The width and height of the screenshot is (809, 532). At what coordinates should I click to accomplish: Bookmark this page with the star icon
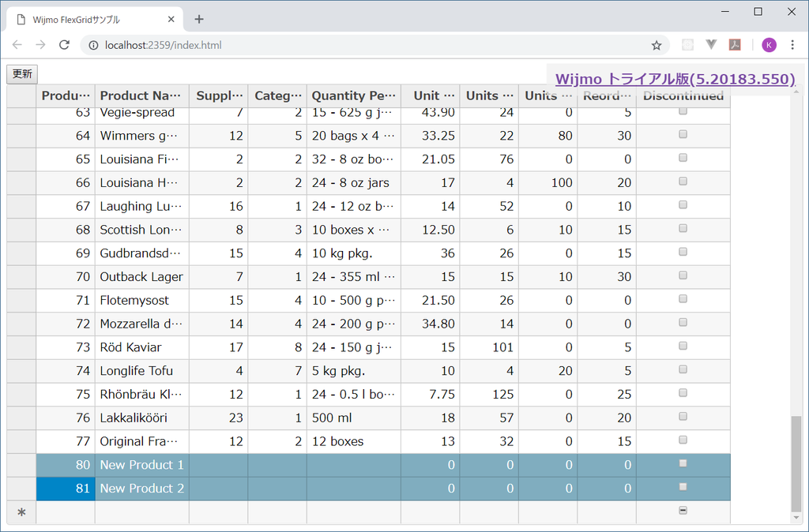tap(657, 45)
